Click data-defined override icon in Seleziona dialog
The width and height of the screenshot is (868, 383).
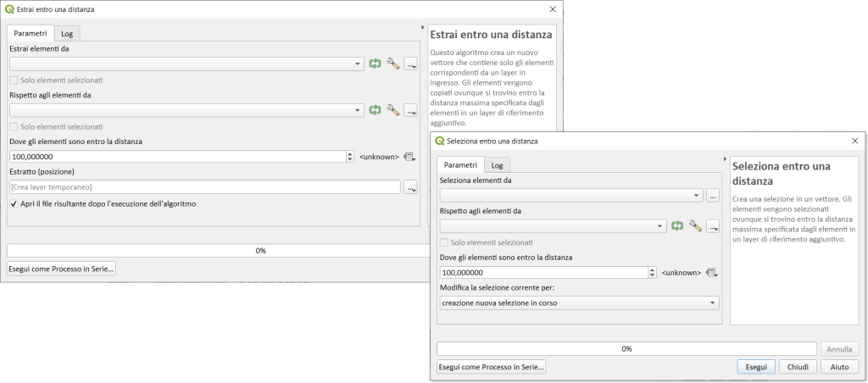click(x=711, y=273)
